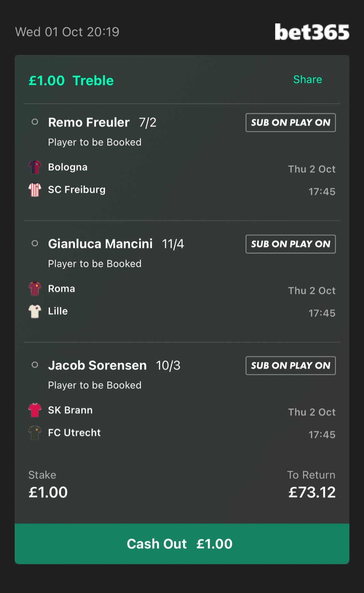This screenshot has height=593, width=364.
Task: Open the Remo Freuler selection
Action: click(89, 123)
